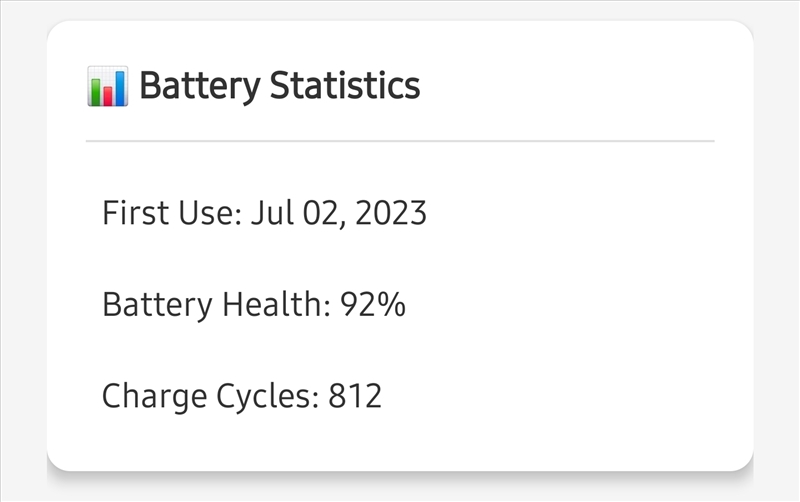
Task: Click the month "Jul" in the date
Action: click(x=270, y=213)
